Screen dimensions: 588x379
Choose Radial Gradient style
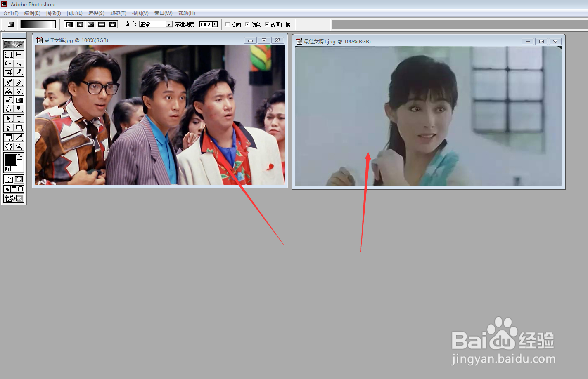(80, 24)
